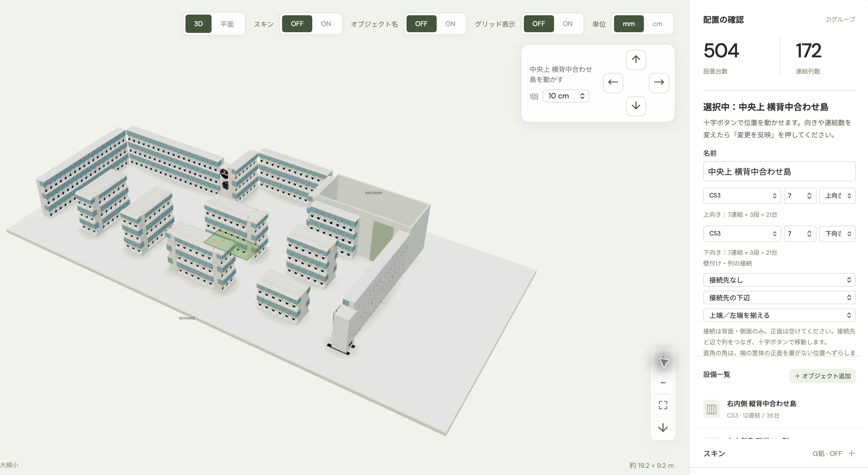Open the CS3 model dropdown for 上向き row
The height and width of the screenshot is (475, 868).
[x=742, y=195]
